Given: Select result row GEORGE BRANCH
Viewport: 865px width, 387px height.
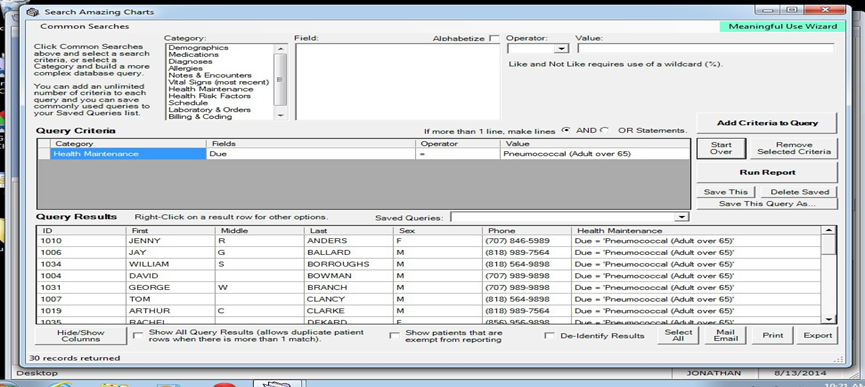Looking at the screenshot, I should tap(429, 287).
